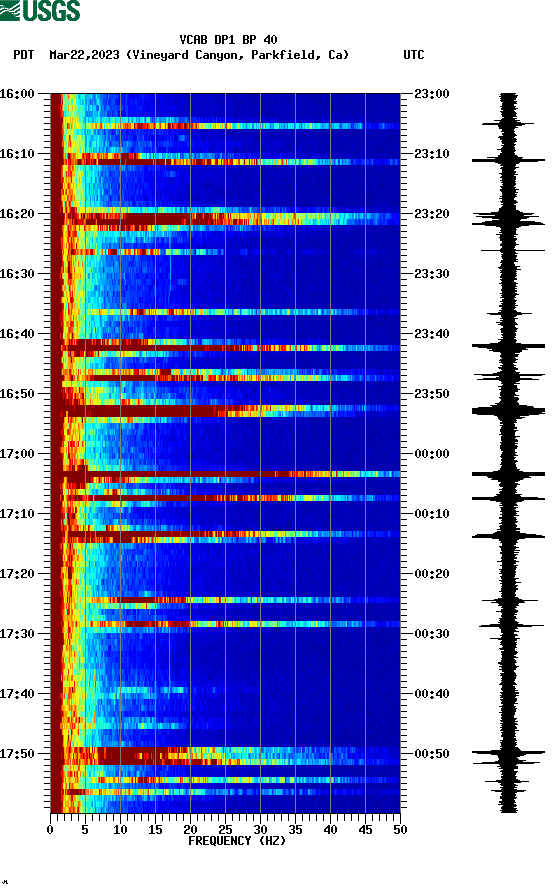This screenshot has width=552, height=893.
Task: Click the 'PDT' timezone label
Action: click(x=23, y=55)
